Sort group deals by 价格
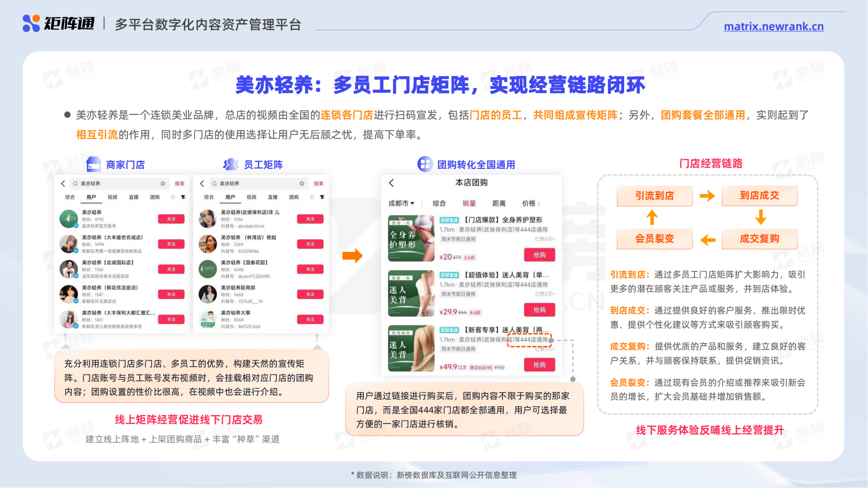The width and height of the screenshot is (868, 488). tap(531, 203)
